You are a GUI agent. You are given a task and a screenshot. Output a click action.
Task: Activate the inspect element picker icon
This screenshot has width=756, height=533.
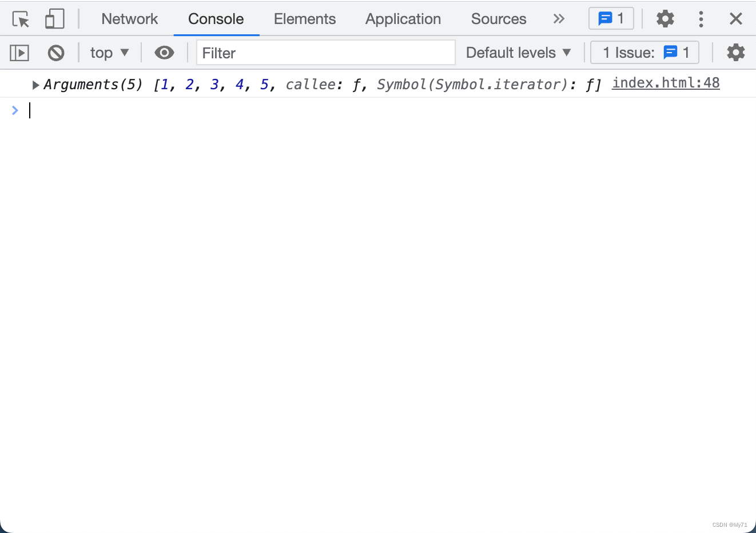click(x=21, y=19)
